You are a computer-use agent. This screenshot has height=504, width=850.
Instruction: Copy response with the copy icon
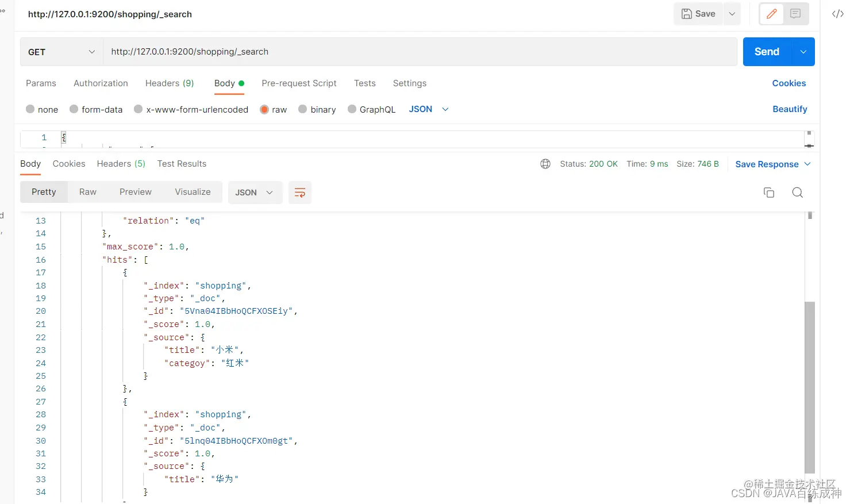pyautogui.click(x=769, y=193)
